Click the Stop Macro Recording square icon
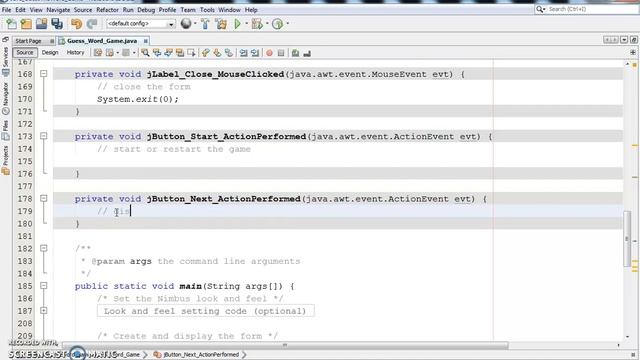The width and height of the screenshot is (640, 360). [x=281, y=53]
